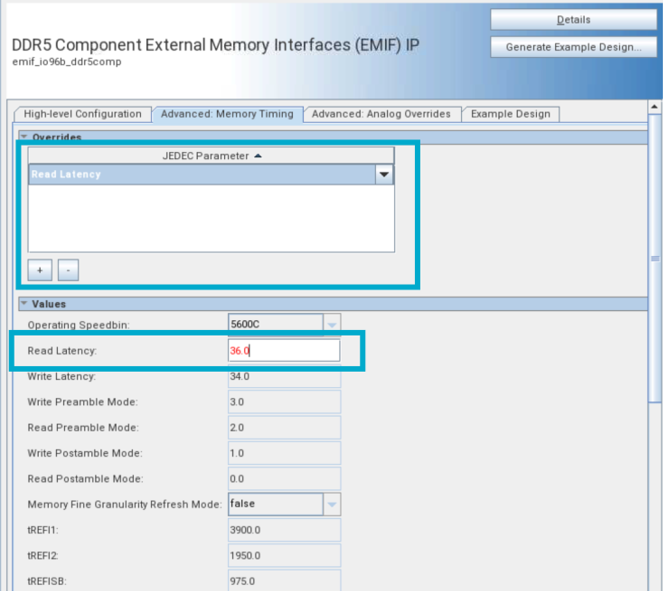Viewport: 663px width, 591px height.
Task: Click the tREFISB value field
Action: (284, 581)
